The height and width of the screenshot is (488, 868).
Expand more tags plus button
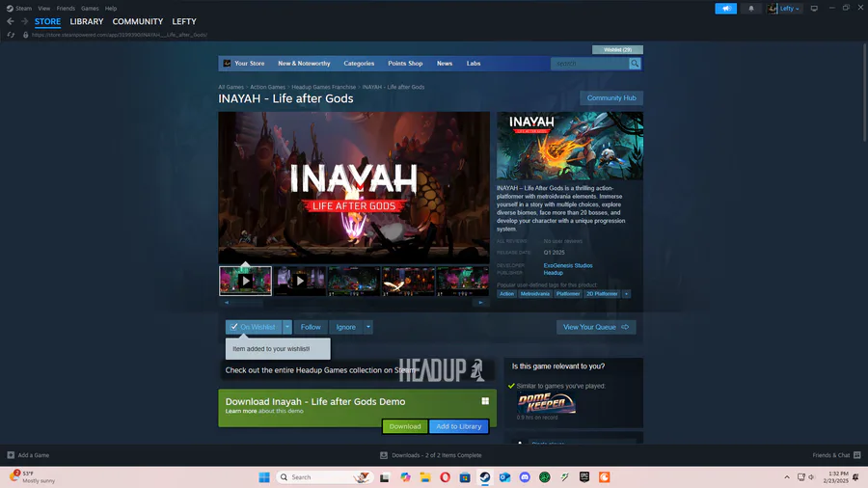coord(626,294)
